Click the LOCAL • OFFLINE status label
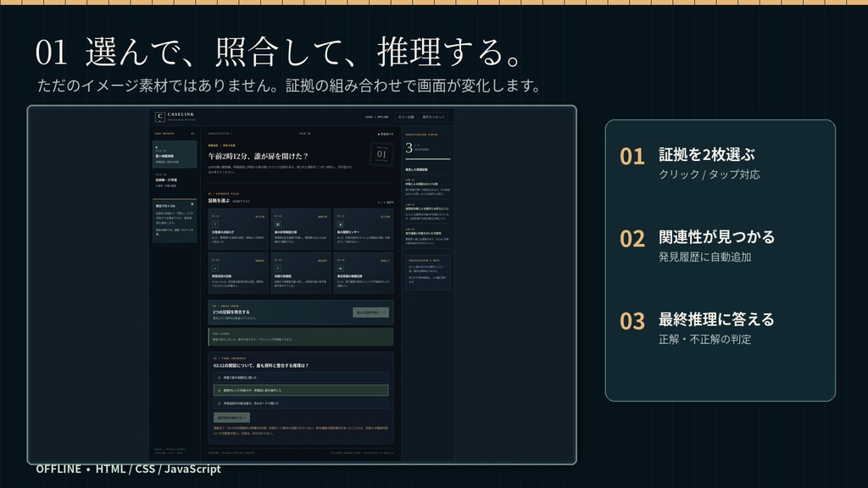The image size is (868, 488). click(376, 117)
